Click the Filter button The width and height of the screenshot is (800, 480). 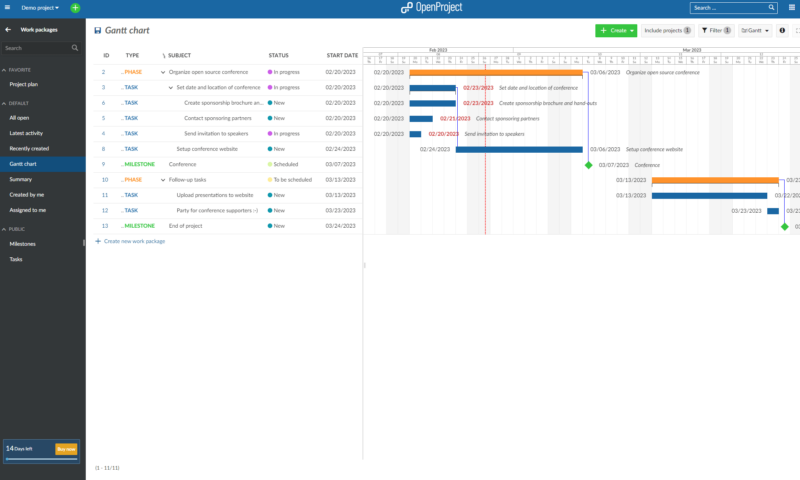716,31
